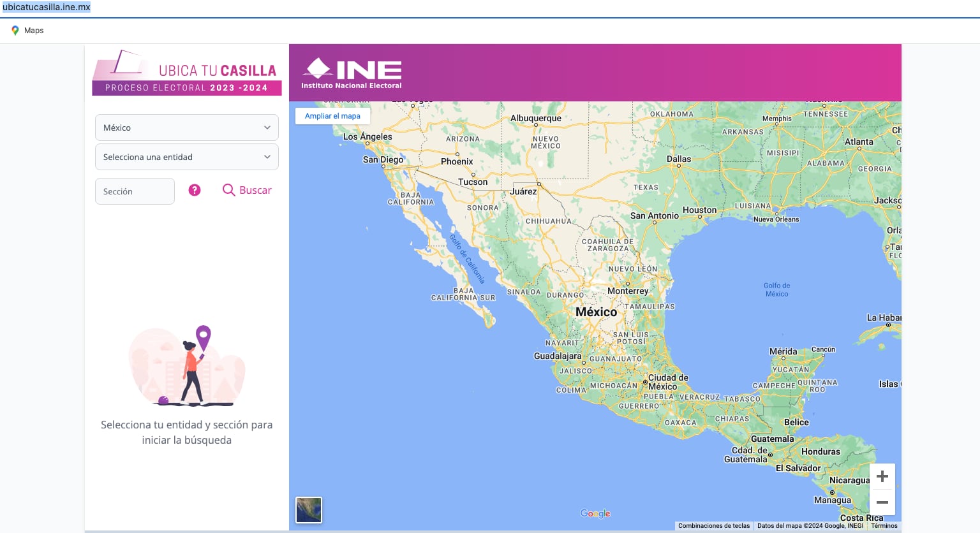
Task: Click the INE logo in header
Action: pyautogui.click(x=352, y=73)
